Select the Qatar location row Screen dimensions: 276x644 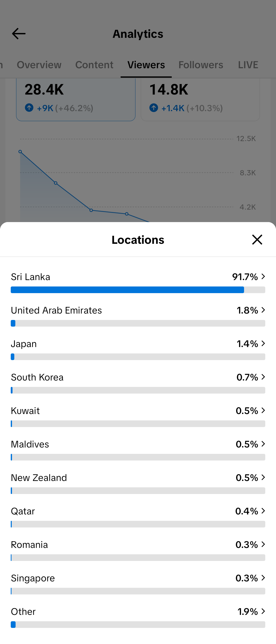click(138, 516)
